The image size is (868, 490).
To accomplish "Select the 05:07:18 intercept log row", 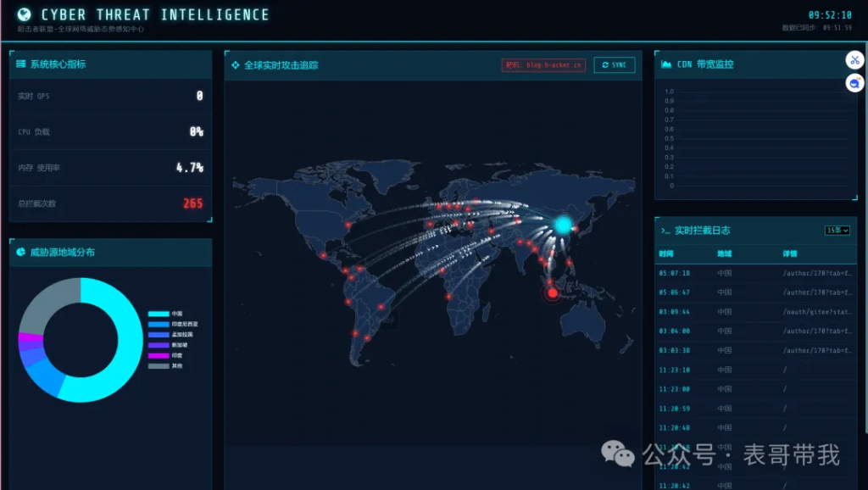I will click(x=754, y=273).
